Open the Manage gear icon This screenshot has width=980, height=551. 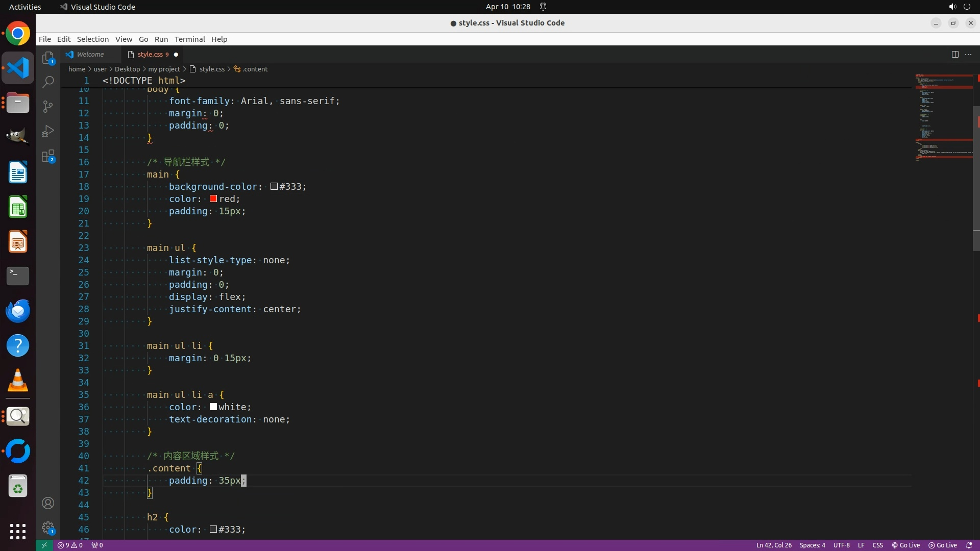(48, 528)
